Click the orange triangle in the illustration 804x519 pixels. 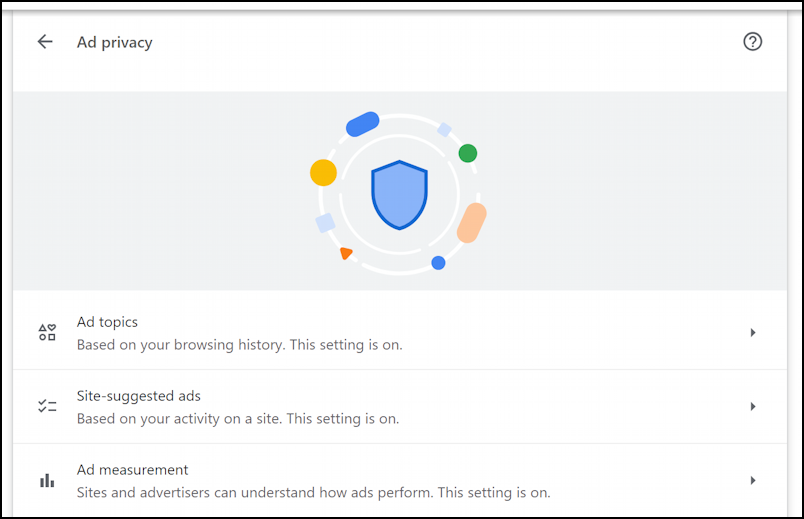tap(345, 253)
